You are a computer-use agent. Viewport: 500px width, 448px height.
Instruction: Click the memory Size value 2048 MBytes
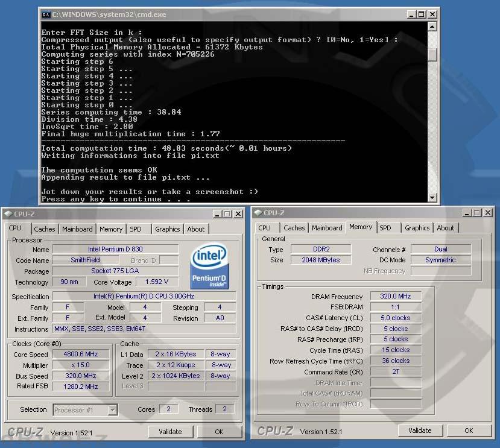coord(321,260)
